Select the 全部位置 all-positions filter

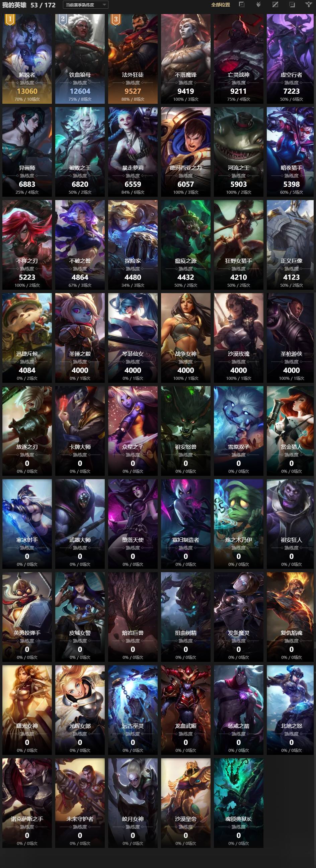click(221, 5)
